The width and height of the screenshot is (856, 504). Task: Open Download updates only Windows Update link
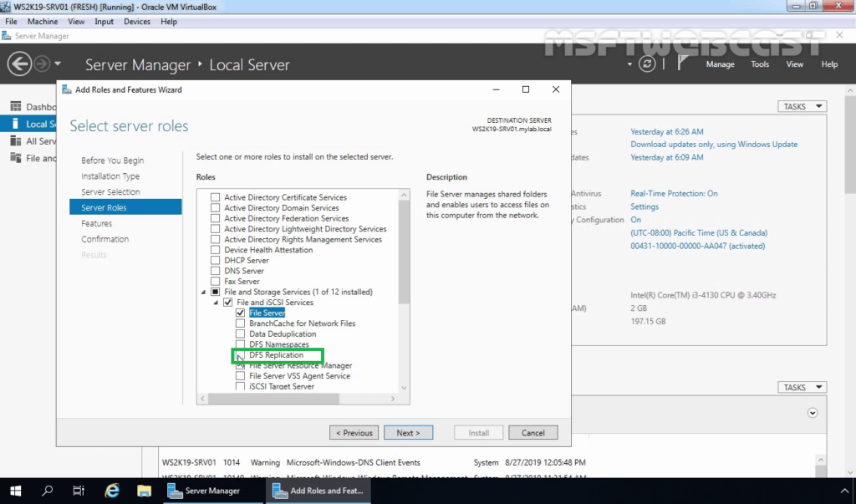[x=714, y=144]
